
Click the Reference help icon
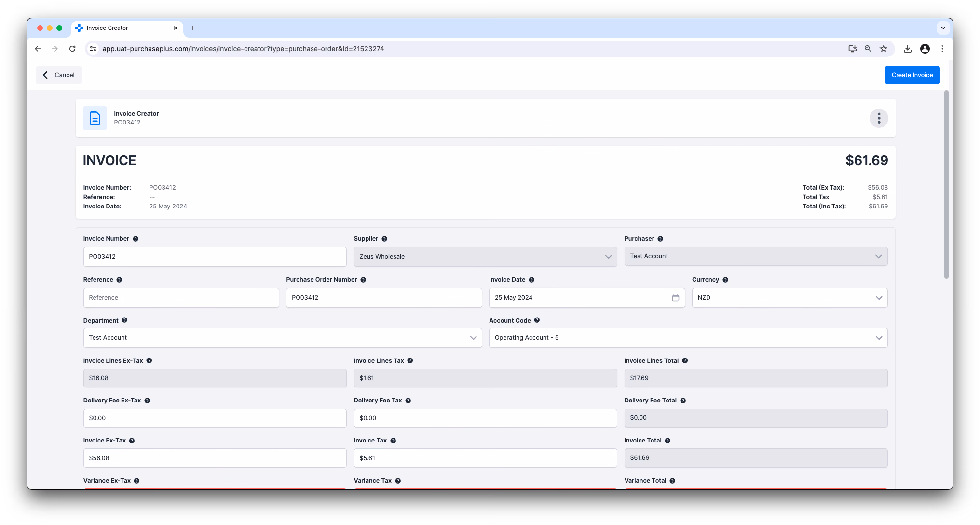click(x=119, y=280)
